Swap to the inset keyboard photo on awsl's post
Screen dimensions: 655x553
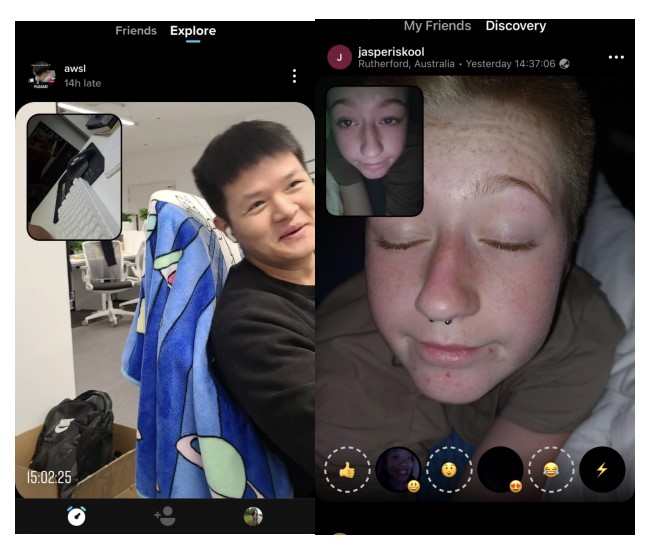point(74,177)
